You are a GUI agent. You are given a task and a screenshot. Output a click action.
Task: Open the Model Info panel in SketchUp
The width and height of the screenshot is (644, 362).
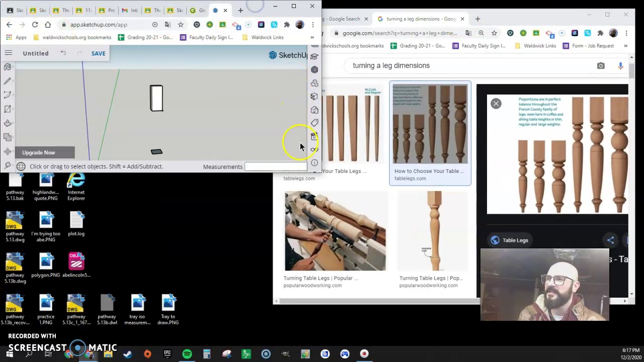314,162
